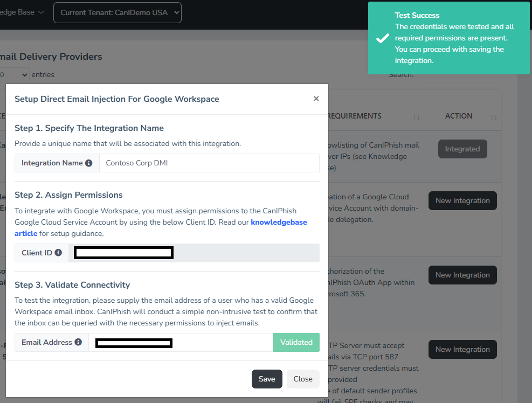The image size is (532, 403).
Task: Close the modal using the X icon
Action: tap(316, 99)
